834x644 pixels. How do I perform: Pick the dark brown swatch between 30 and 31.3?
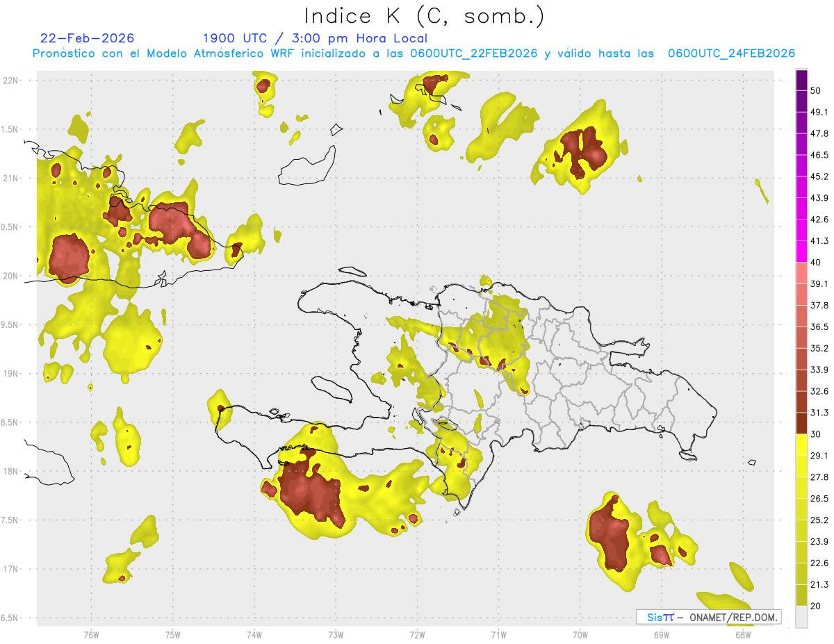[801, 424]
